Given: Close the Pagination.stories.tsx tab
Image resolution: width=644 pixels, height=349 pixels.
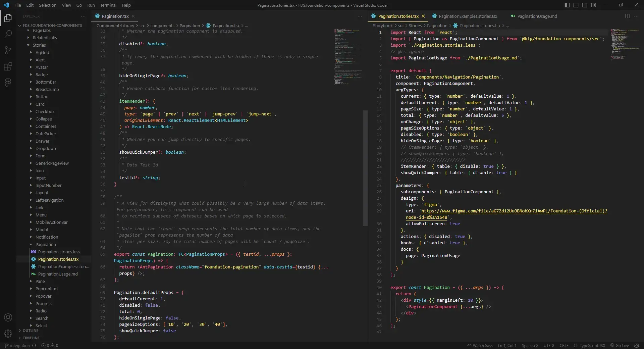Looking at the screenshot, I should [x=423, y=16].
